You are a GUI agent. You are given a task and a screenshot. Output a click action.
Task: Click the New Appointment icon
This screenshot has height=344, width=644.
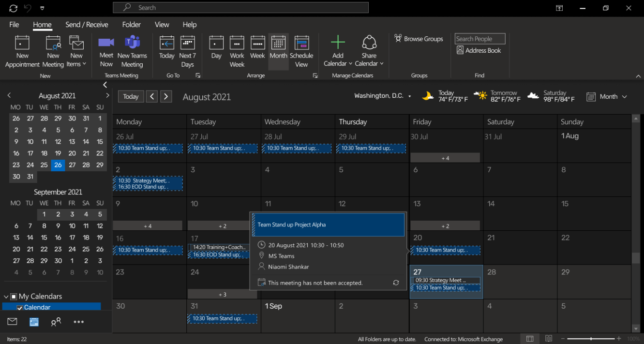pyautogui.click(x=22, y=43)
